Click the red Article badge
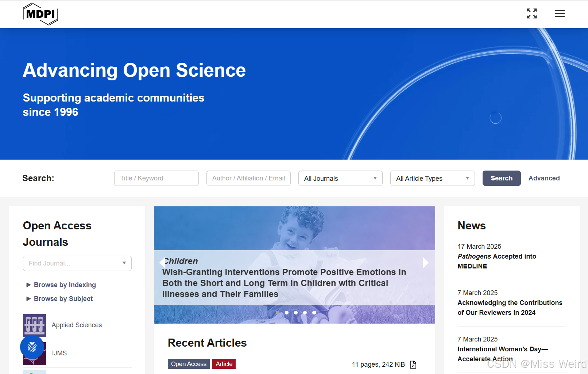 click(224, 364)
